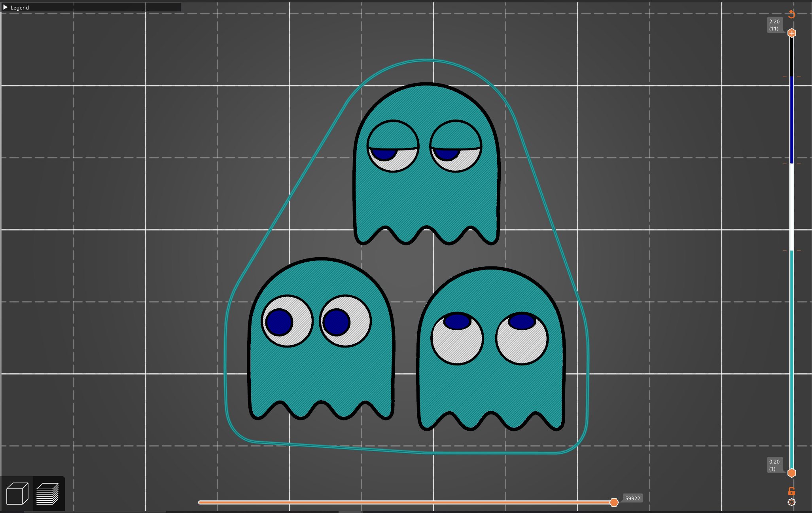
Task: Click the color change tick between black and blue
Action: pyautogui.click(x=791, y=76)
